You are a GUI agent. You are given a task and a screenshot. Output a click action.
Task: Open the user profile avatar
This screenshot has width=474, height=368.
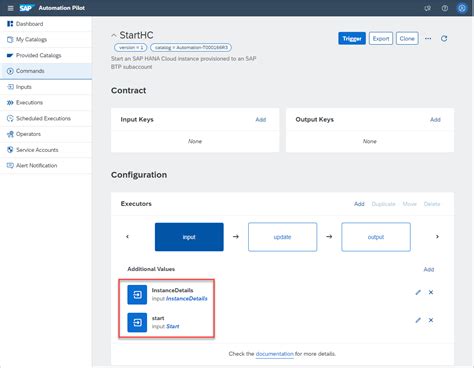462,8
